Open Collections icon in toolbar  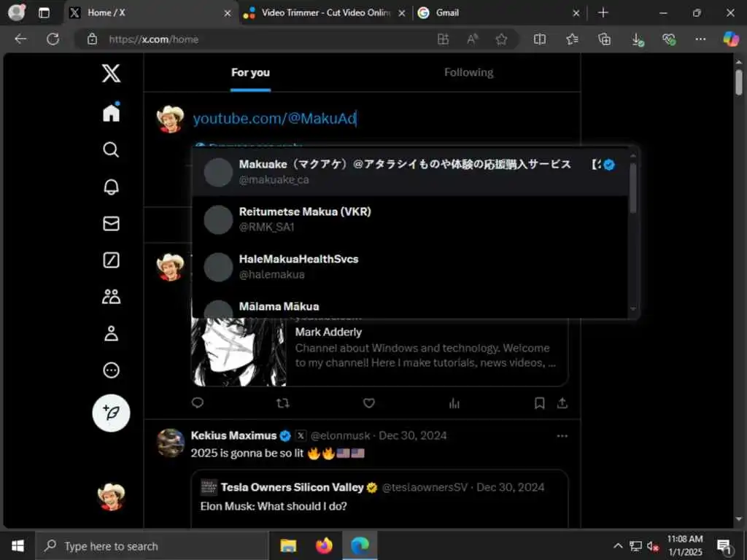605,39
